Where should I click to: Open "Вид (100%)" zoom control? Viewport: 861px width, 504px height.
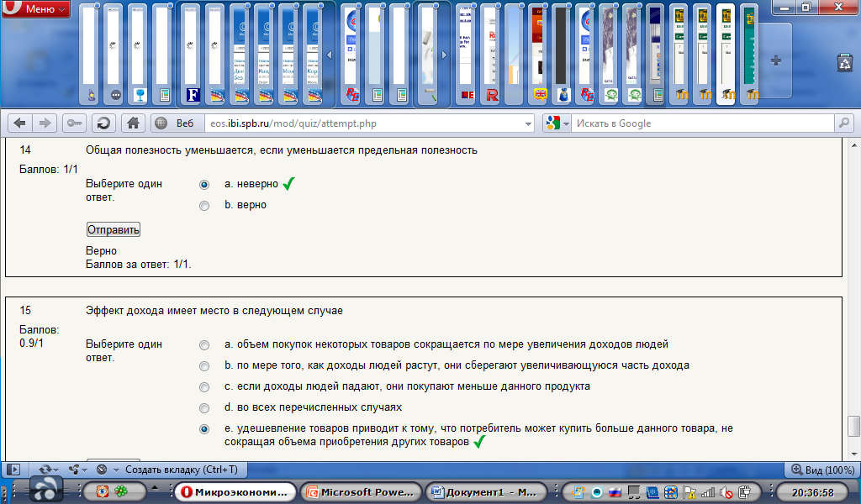pos(822,470)
